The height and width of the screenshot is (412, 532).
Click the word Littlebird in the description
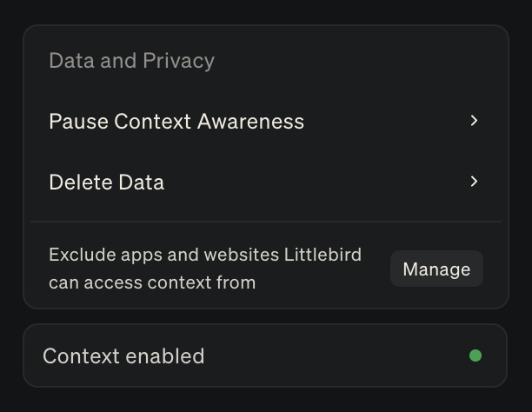[x=323, y=256]
